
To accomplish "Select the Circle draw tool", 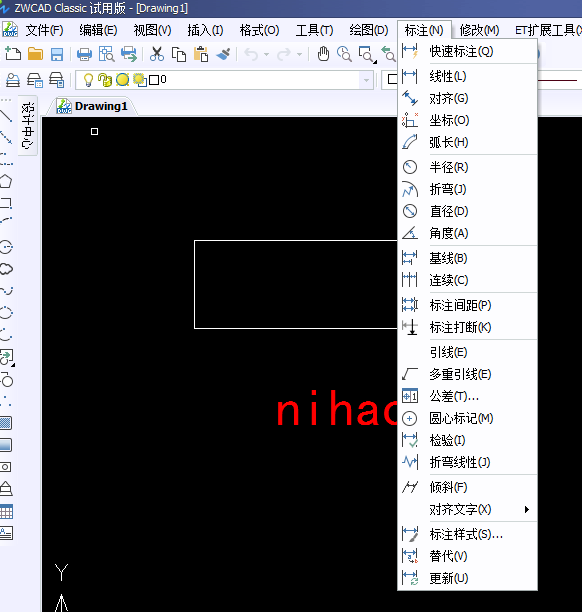I will click(x=6, y=247).
